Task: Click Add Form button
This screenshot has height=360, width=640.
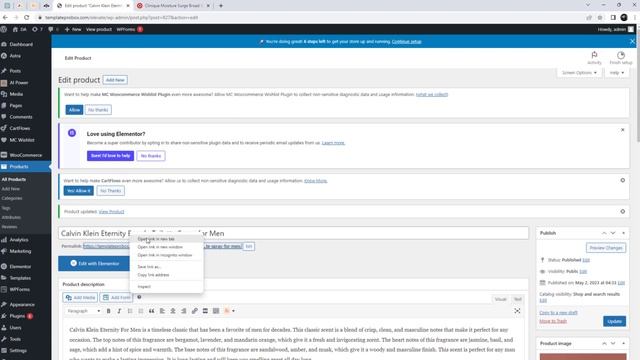Action: pos(116,298)
